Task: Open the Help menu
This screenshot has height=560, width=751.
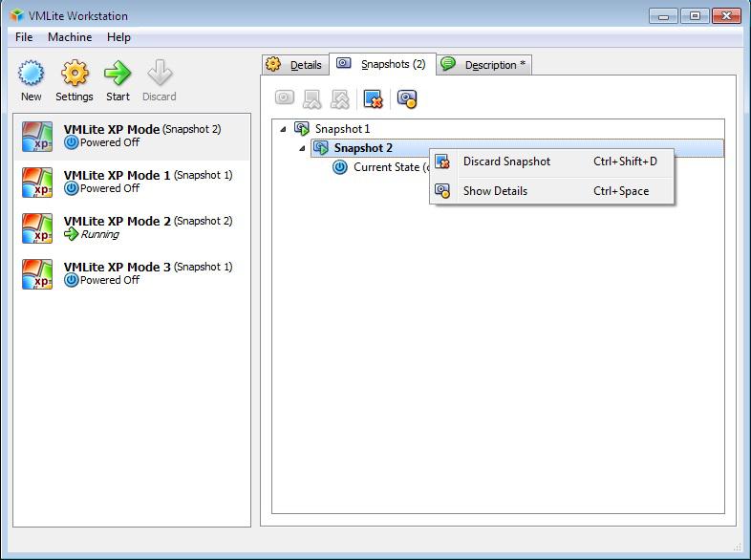Action: coord(118,37)
